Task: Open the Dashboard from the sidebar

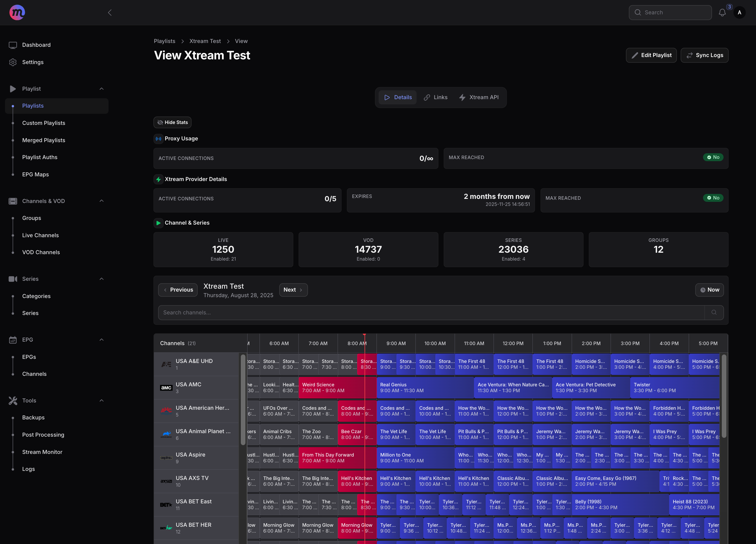Action: pos(36,45)
